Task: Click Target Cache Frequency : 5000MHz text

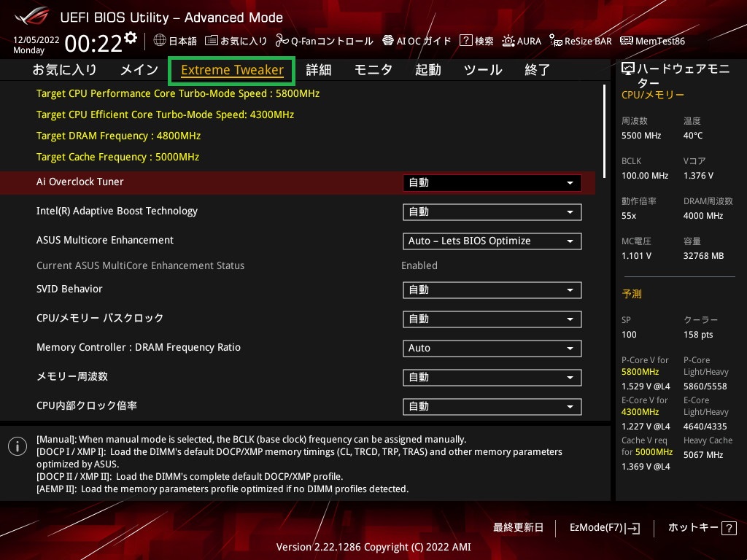Action: (117, 157)
